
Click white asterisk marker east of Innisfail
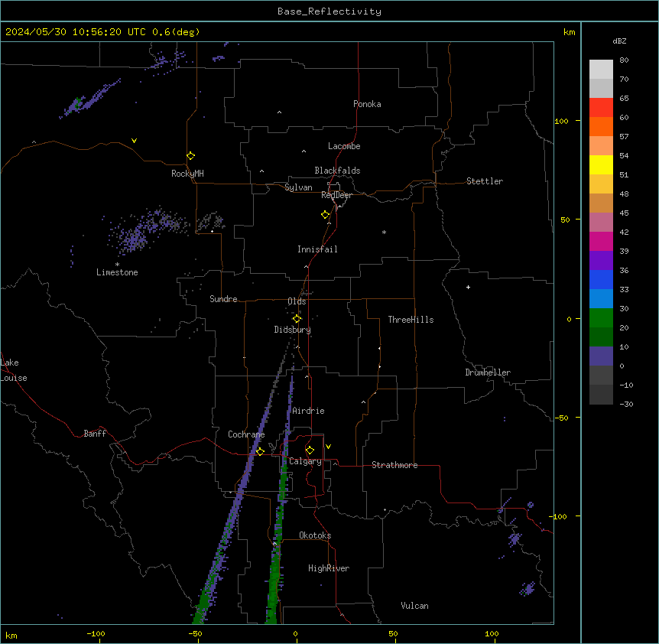coord(384,232)
